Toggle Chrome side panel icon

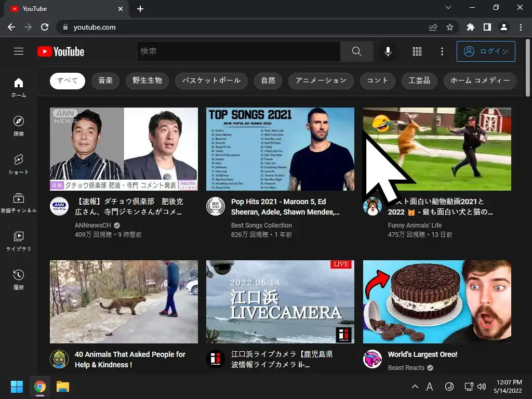487,27
